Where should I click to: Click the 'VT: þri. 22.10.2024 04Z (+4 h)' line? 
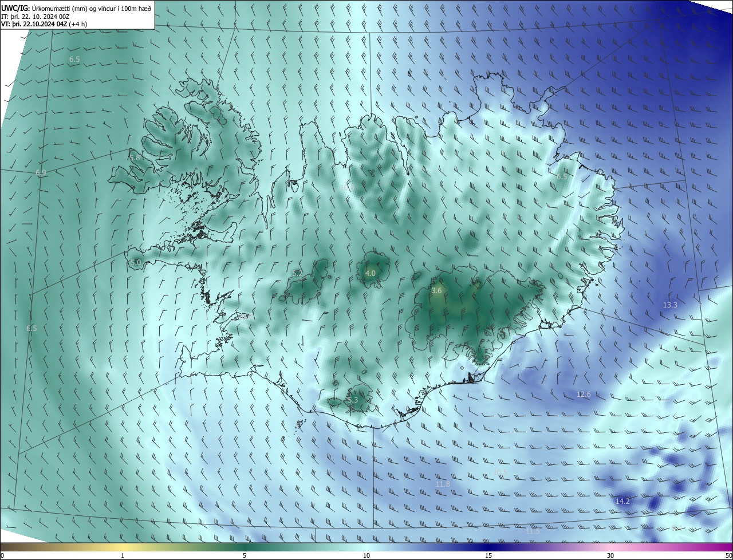point(44,24)
